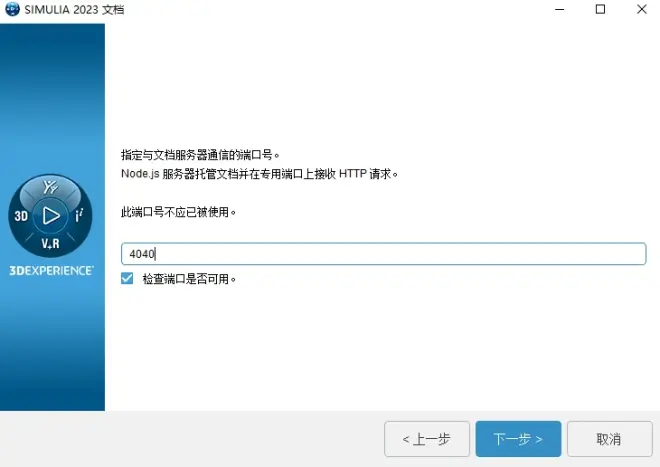Select the top person-figure quadrant of the compass
The image size is (660, 467).
(x=50, y=187)
